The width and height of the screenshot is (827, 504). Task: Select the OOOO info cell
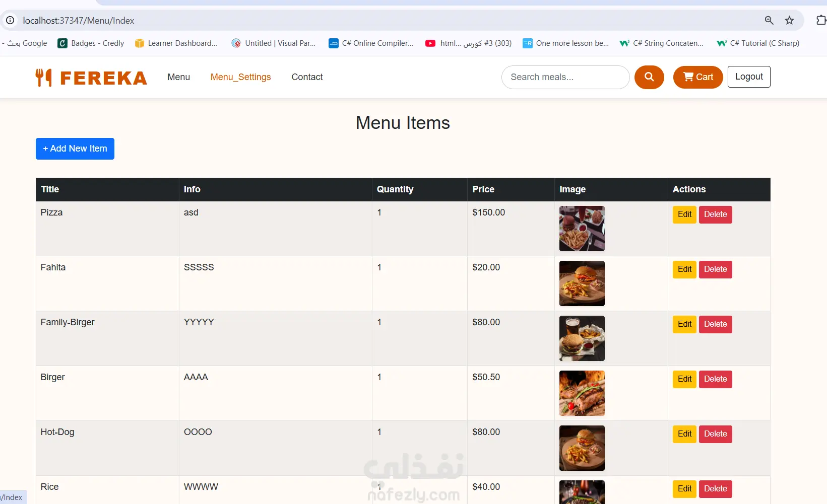(x=275, y=448)
